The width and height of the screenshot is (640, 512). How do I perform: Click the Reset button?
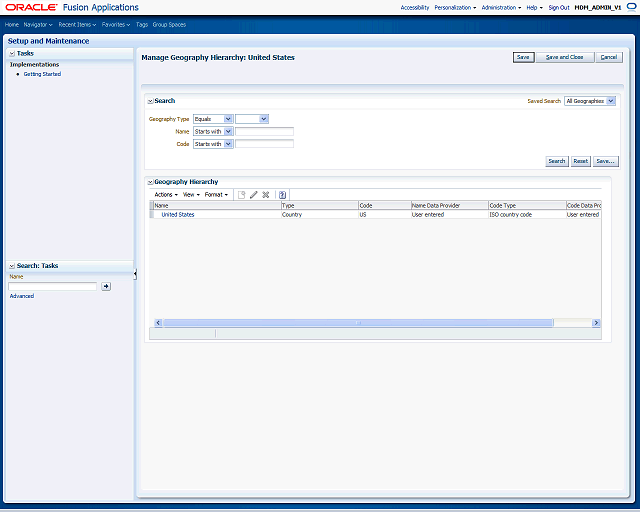[580, 161]
